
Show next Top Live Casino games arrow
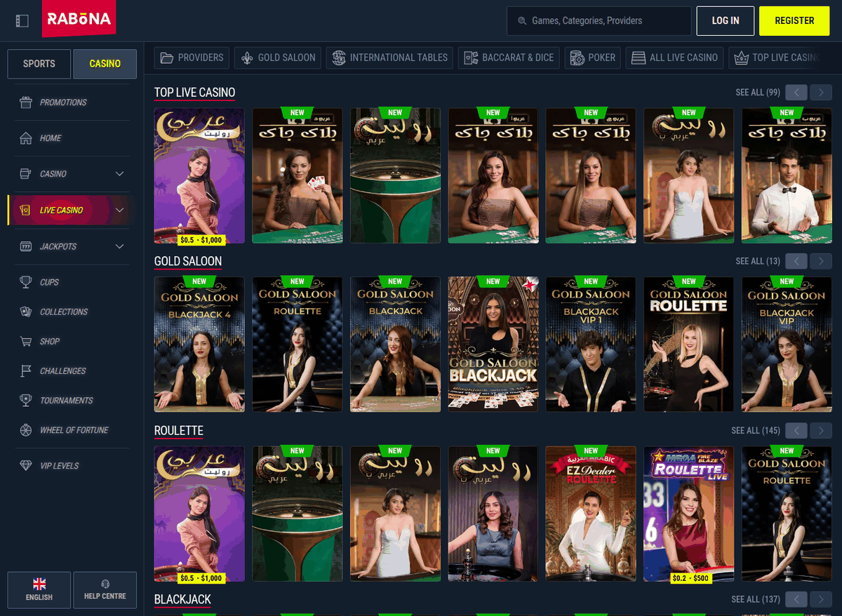(x=821, y=93)
